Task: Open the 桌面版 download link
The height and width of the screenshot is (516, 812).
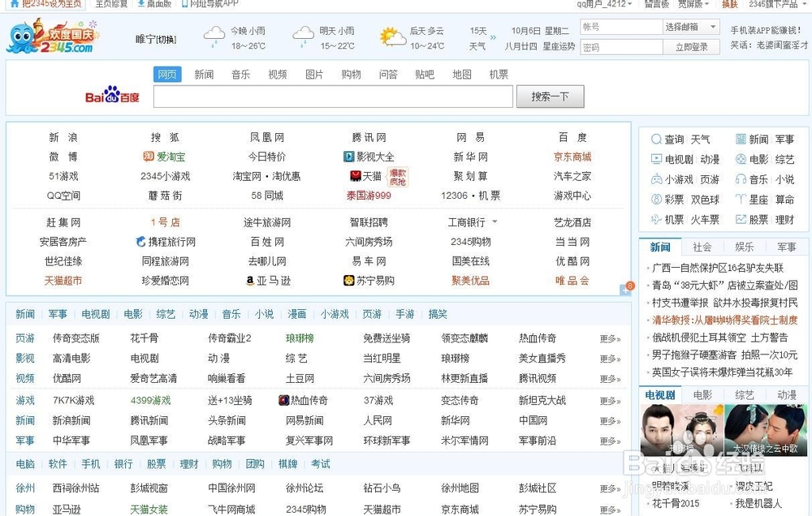Action: pyautogui.click(x=154, y=3)
